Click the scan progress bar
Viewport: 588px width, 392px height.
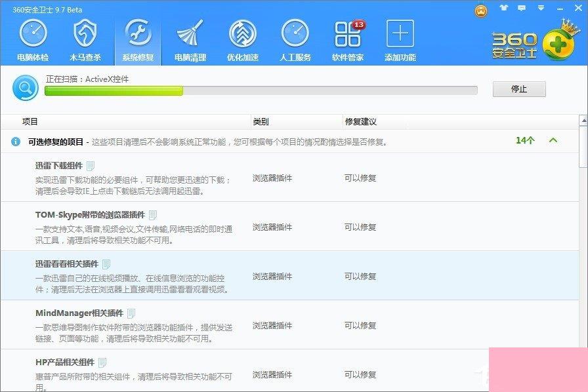point(261,90)
